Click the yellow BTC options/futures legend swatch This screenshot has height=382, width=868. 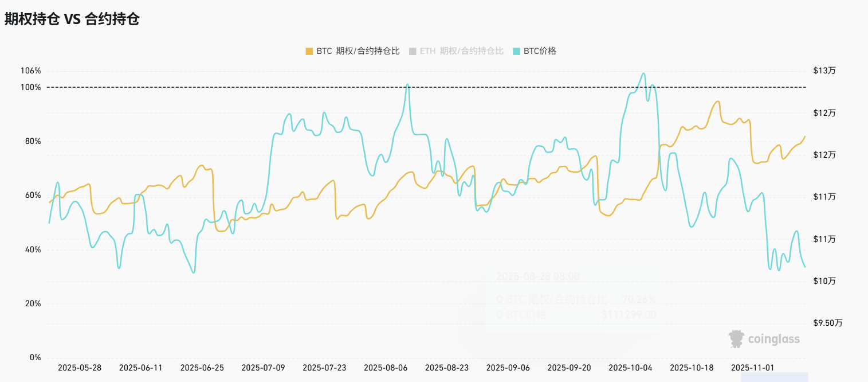pos(309,51)
